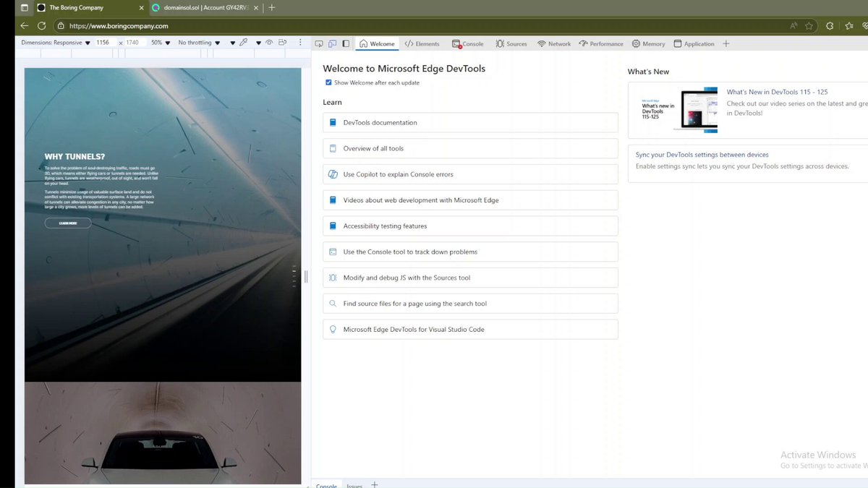Image resolution: width=868 pixels, height=488 pixels.
Task: Open Find source files link
Action: tap(470, 304)
